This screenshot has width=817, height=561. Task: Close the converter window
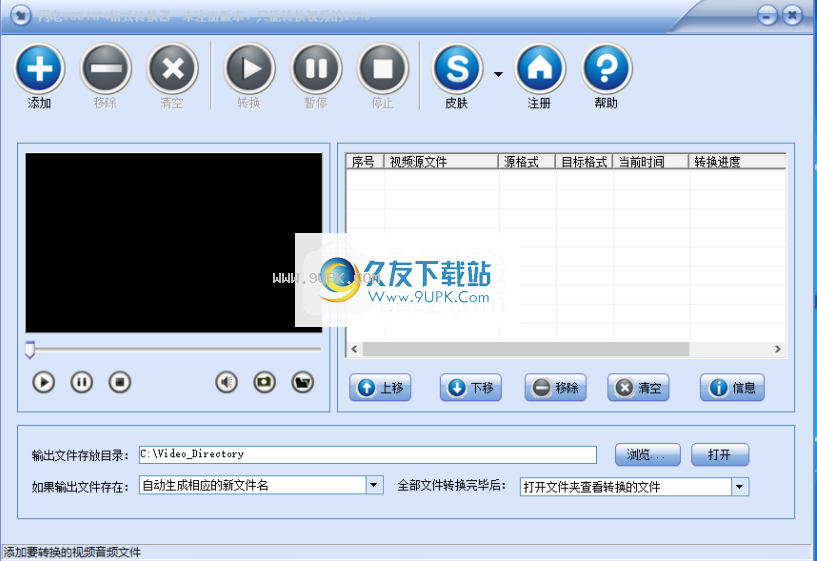point(792,16)
